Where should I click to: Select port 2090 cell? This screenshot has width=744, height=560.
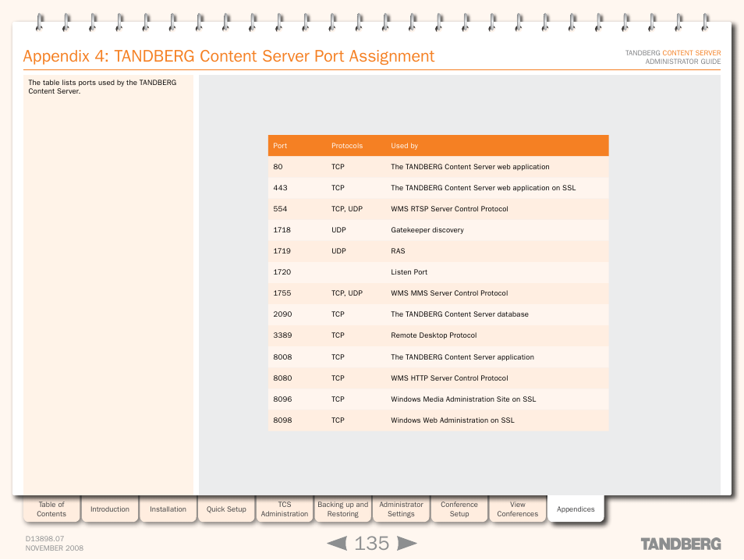[x=282, y=314]
